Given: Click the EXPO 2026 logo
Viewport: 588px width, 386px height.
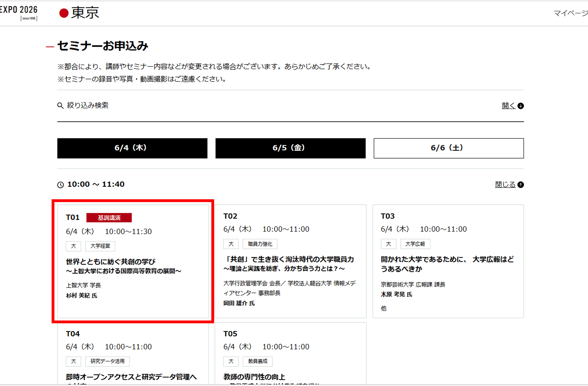Looking at the screenshot, I should pos(19,13).
